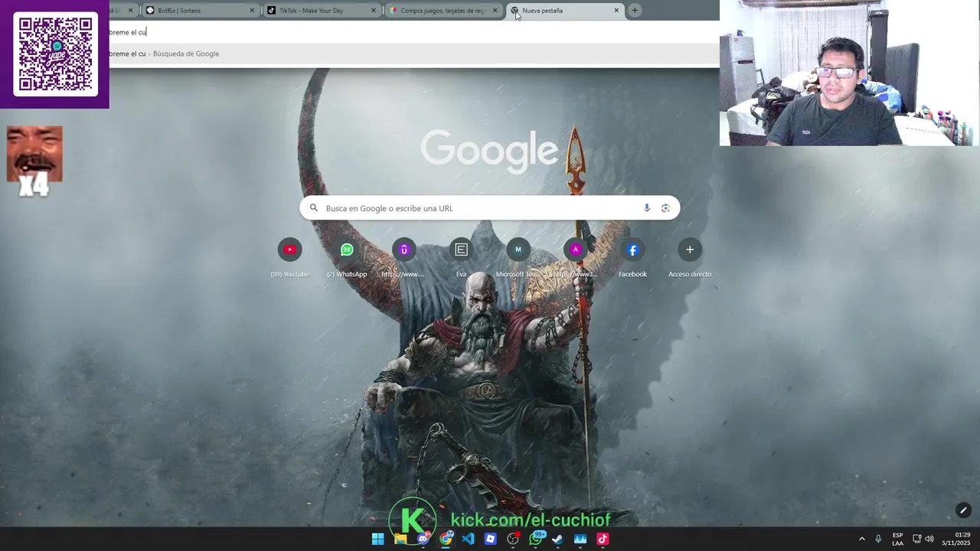This screenshot has height=551, width=980.
Task: Select the Búsqueda de Google suggestion
Action: click(x=413, y=54)
